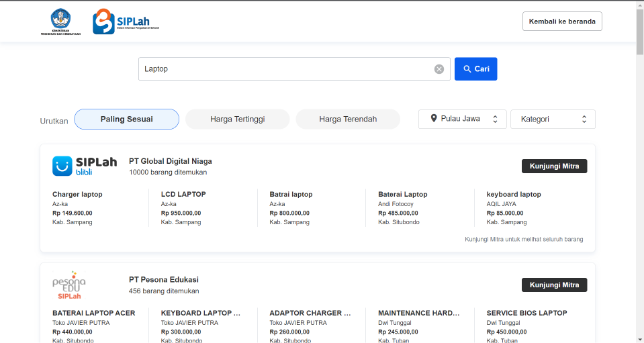Open ADAPTOR CHARGER product listing
The height and width of the screenshot is (343, 644).
point(310,313)
